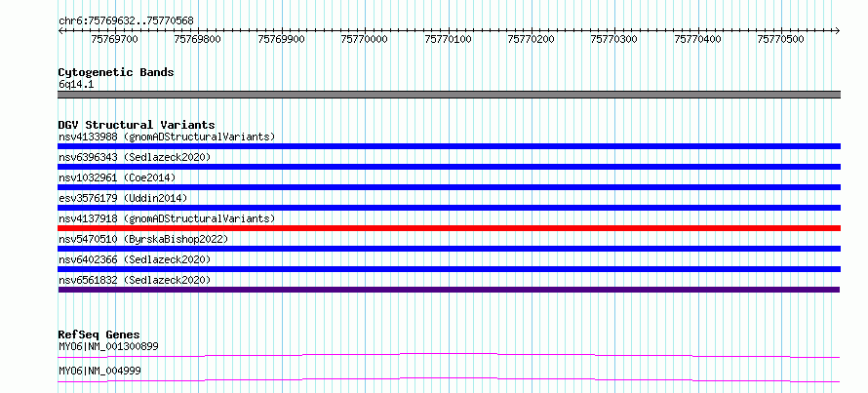Click nsv6402366 (Sedlazeck2020) label
Image resolution: width=868 pixels, height=393 pixels.
(135, 259)
